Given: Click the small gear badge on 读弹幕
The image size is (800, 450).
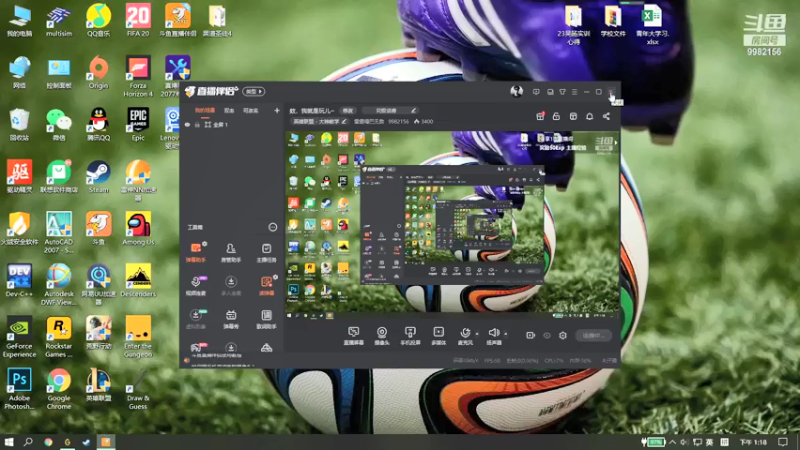Looking at the screenshot, I should tap(276, 277).
